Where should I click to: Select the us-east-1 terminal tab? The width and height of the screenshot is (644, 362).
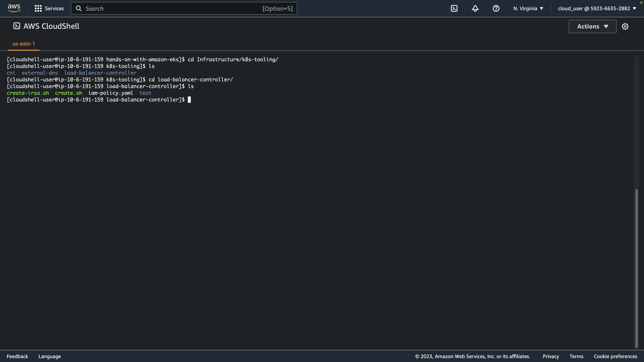click(x=23, y=44)
